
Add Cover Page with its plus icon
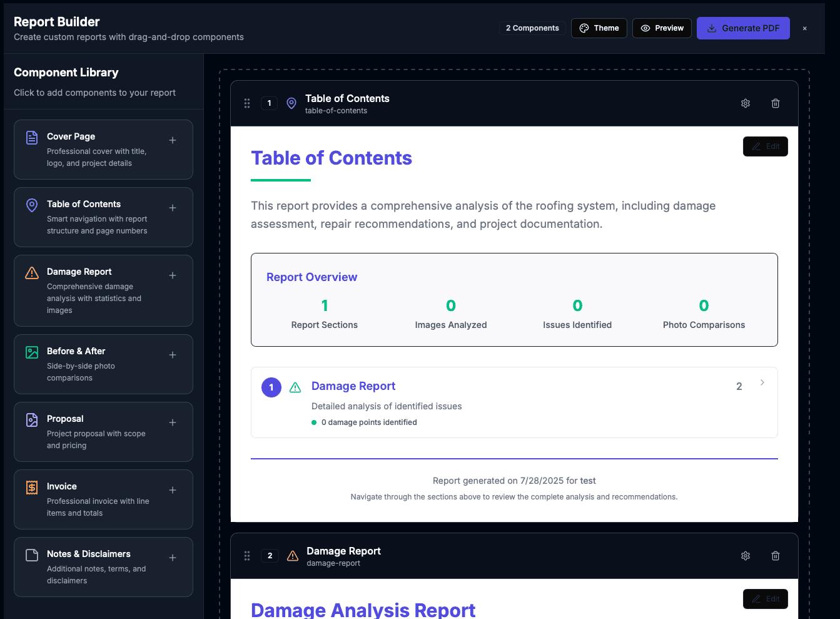tap(173, 140)
